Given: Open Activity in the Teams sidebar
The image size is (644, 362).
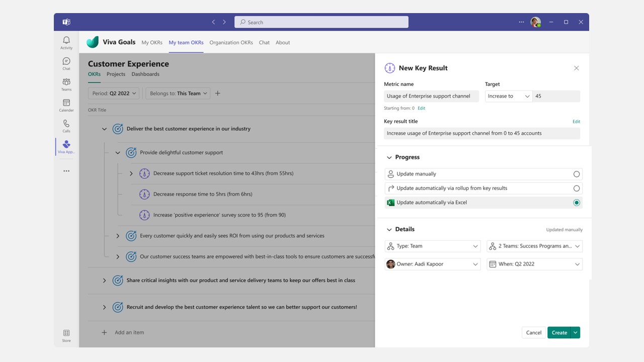Looking at the screenshot, I should 66,43.
